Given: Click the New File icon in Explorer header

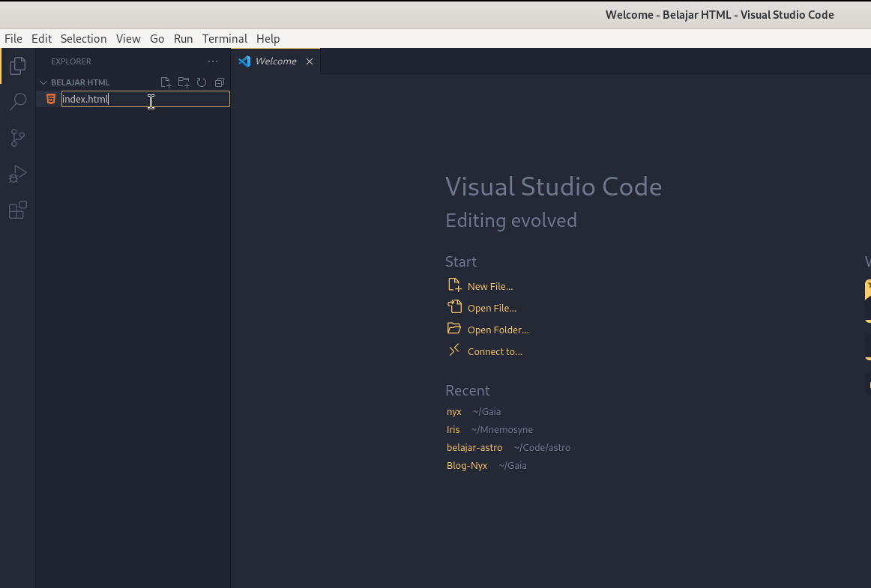Looking at the screenshot, I should pos(166,82).
